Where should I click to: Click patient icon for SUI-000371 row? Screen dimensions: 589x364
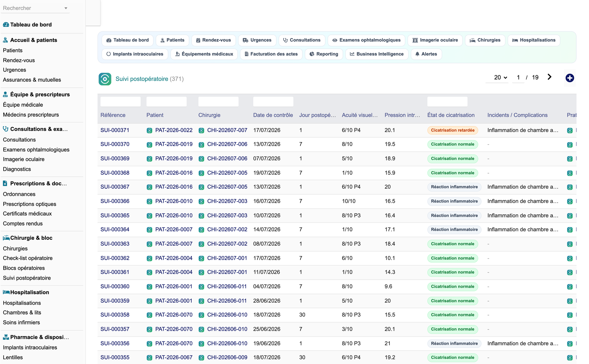149,131
